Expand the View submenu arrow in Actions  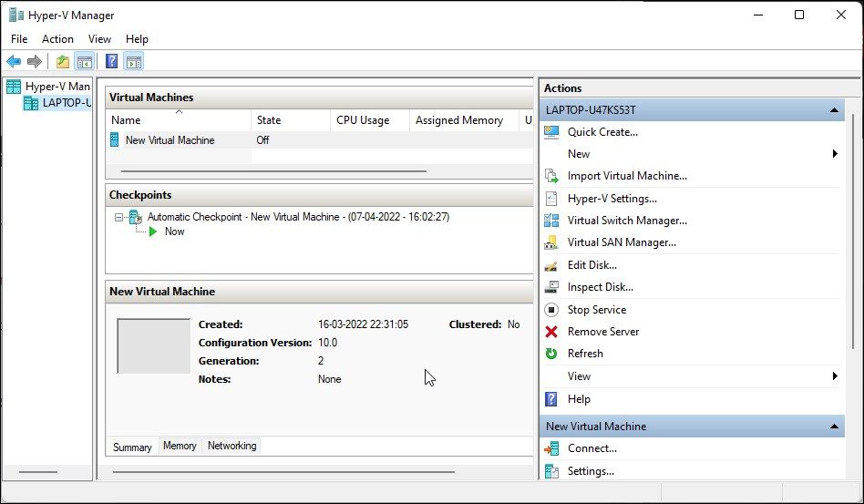(x=835, y=376)
